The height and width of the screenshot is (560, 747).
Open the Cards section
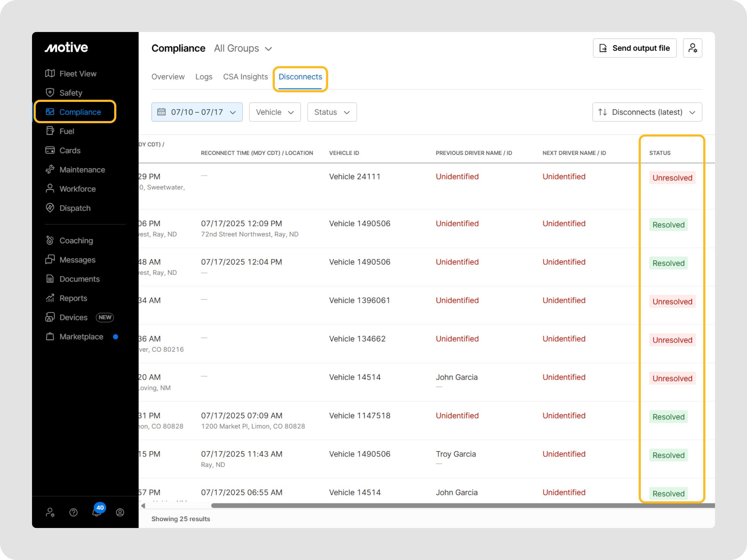pyautogui.click(x=70, y=150)
